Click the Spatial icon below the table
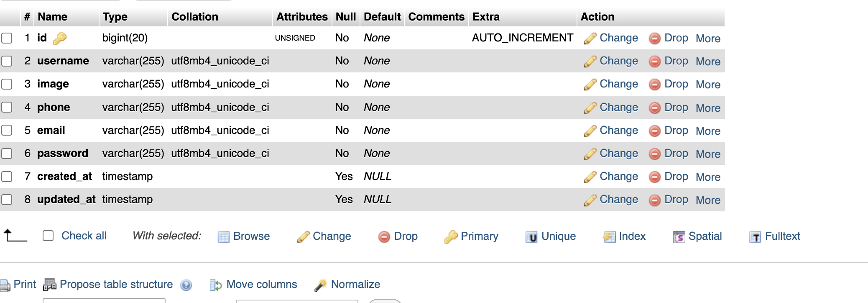Image resolution: width=868 pixels, height=303 pixels. click(679, 237)
